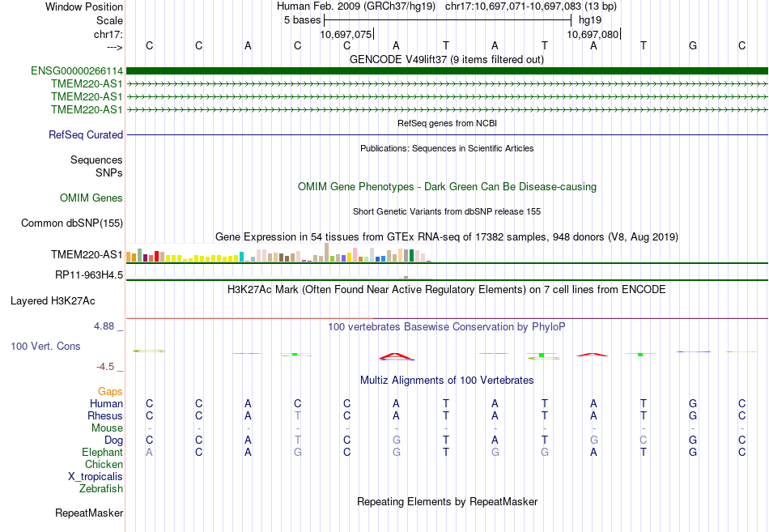
Task: Click the GENCODE V49lift37 track title
Action: click(x=447, y=59)
